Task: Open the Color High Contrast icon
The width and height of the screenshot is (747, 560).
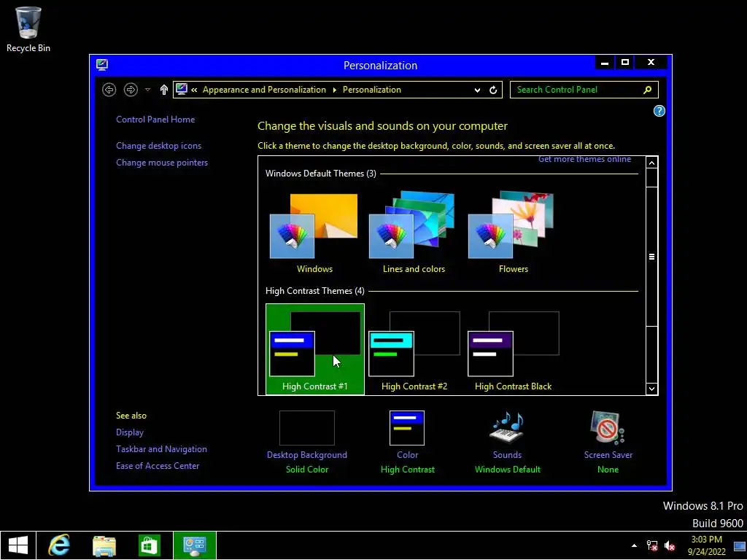Action: tap(407, 428)
